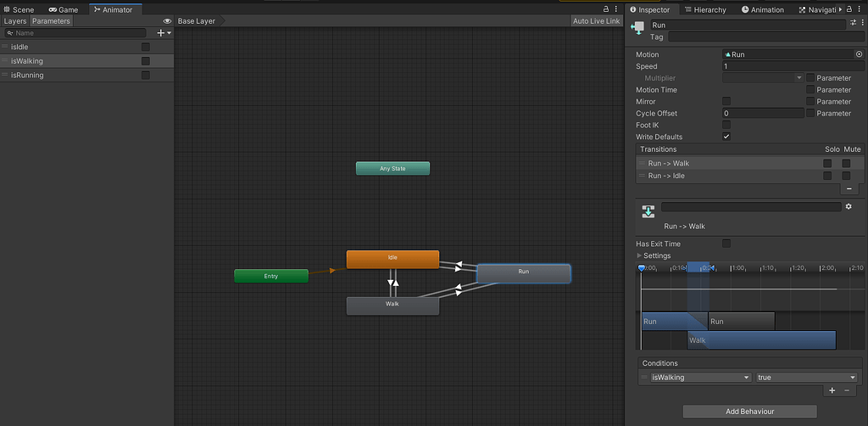Screen dimensions: 868x426
Task: Remove transition with the minus button under Transitions
Action: pos(849,188)
